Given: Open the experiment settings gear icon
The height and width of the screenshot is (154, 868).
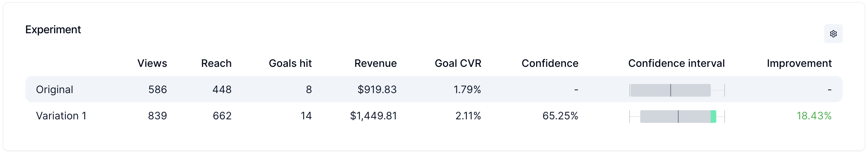Looking at the screenshot, I should (833, 34).
